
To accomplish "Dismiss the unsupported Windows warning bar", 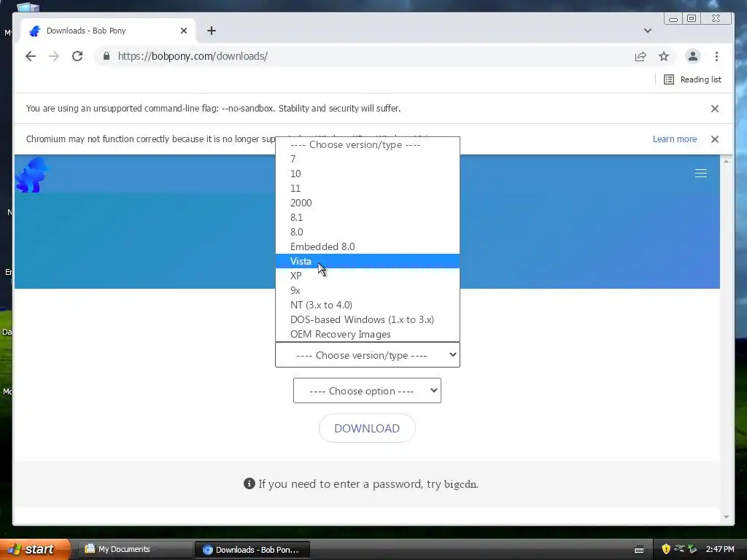I will point(715,139).
